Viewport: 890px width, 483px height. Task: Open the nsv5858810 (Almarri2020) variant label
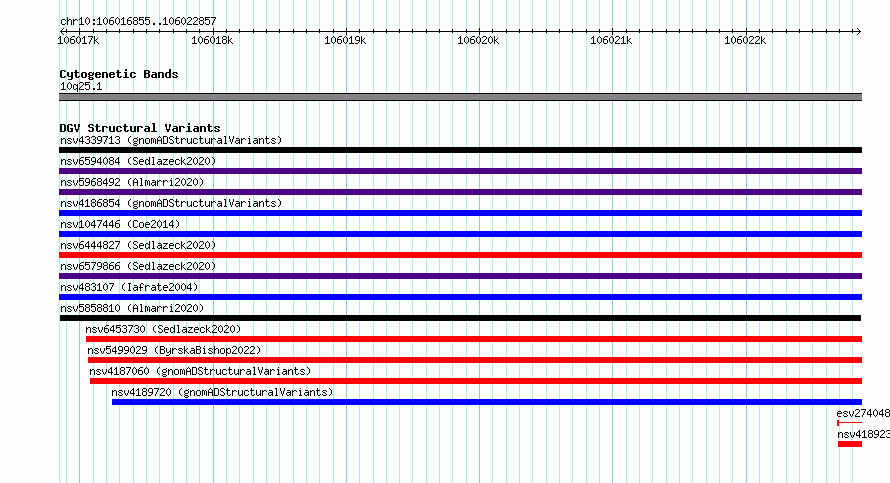coord(132,308)
